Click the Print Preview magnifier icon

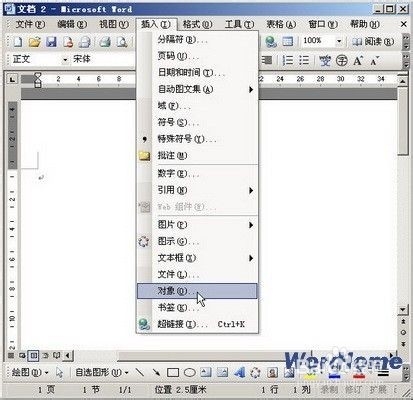point(122,42)
